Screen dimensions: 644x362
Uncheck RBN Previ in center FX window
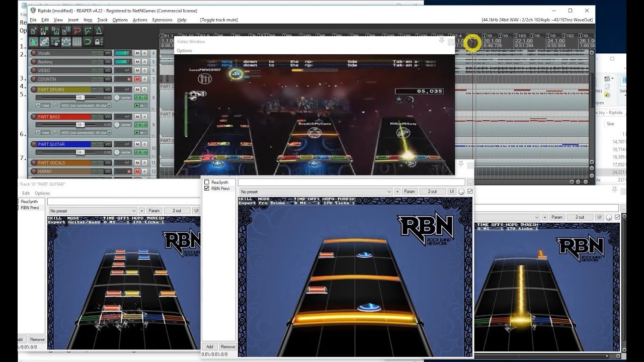click(206, 189)
